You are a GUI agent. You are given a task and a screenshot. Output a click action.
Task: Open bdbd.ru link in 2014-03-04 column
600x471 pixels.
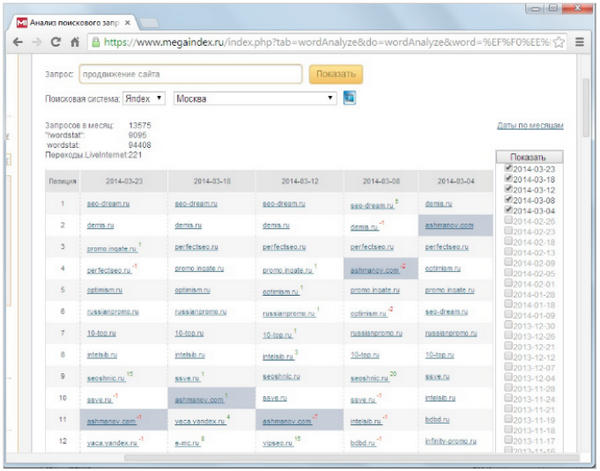(x=437, y=420)
